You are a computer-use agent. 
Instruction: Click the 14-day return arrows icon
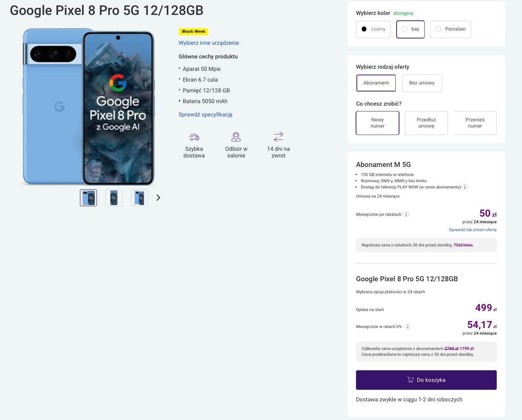pos(279,137)
